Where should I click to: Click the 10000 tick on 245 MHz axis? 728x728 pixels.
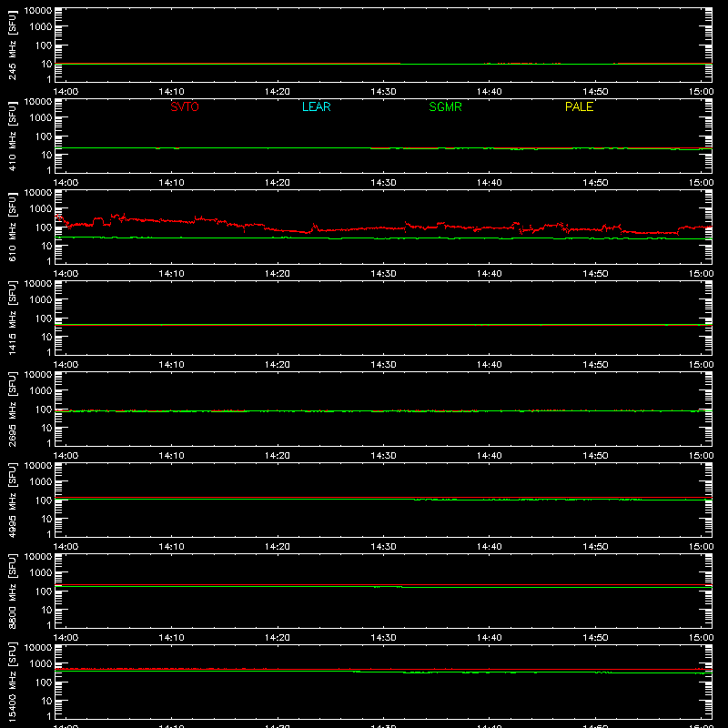tap(38, 11)
